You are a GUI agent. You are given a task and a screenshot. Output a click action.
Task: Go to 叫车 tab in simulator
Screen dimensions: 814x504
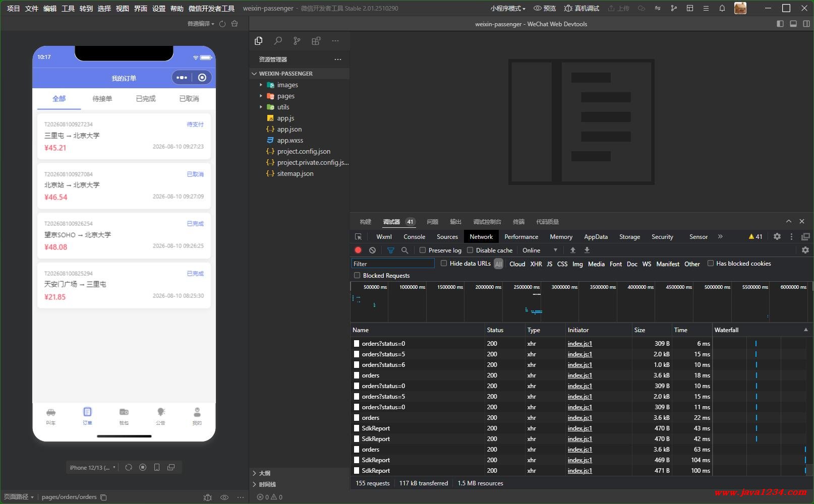[x=51, y=416]
